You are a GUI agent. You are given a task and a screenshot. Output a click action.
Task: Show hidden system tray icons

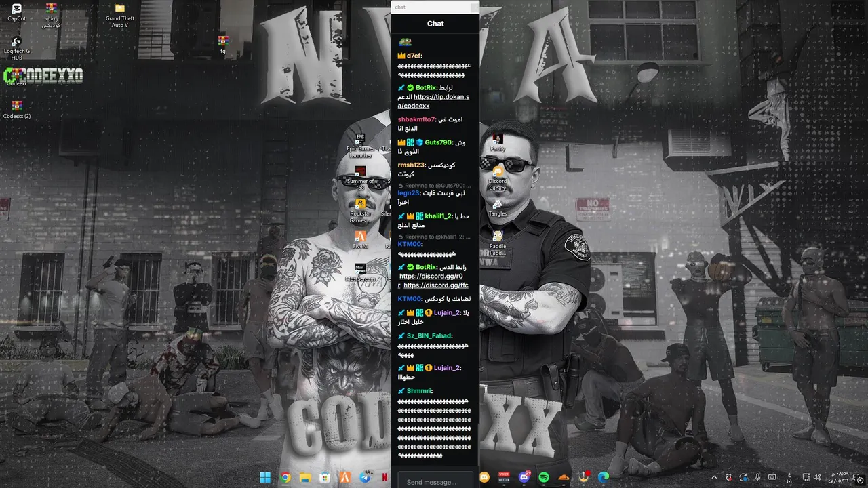(x=713, y=477)
